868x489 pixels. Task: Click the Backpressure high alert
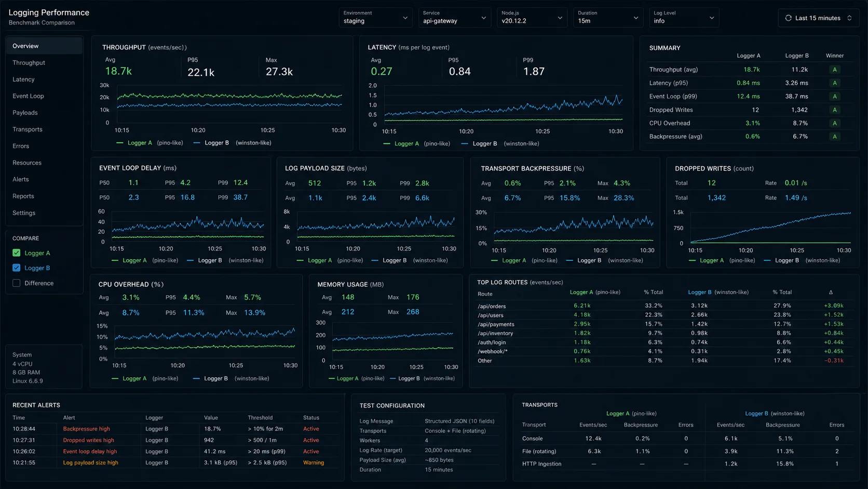[86, 429]
